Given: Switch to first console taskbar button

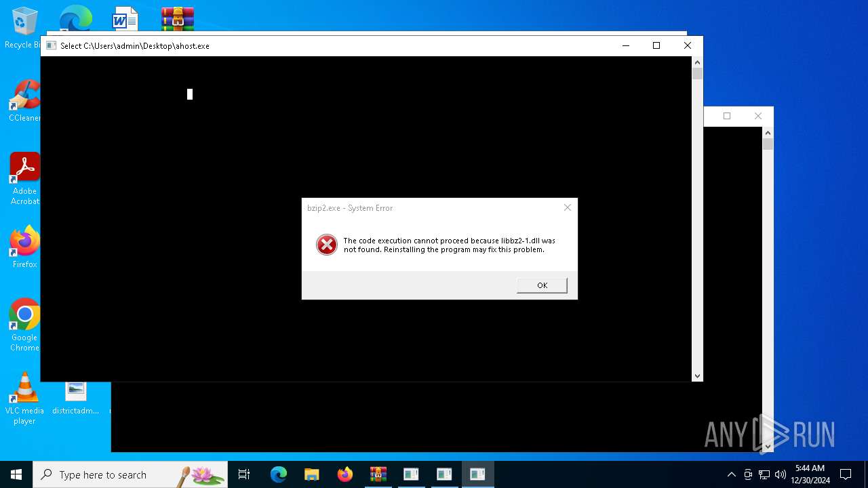Looking at the screenshot, I should [412, 474].
